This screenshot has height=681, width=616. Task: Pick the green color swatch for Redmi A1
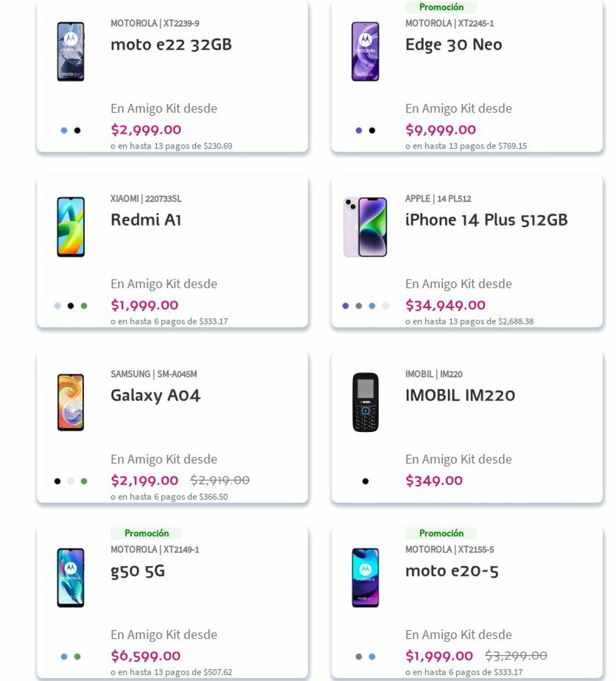pyautogui.click(x=83, y=305)
